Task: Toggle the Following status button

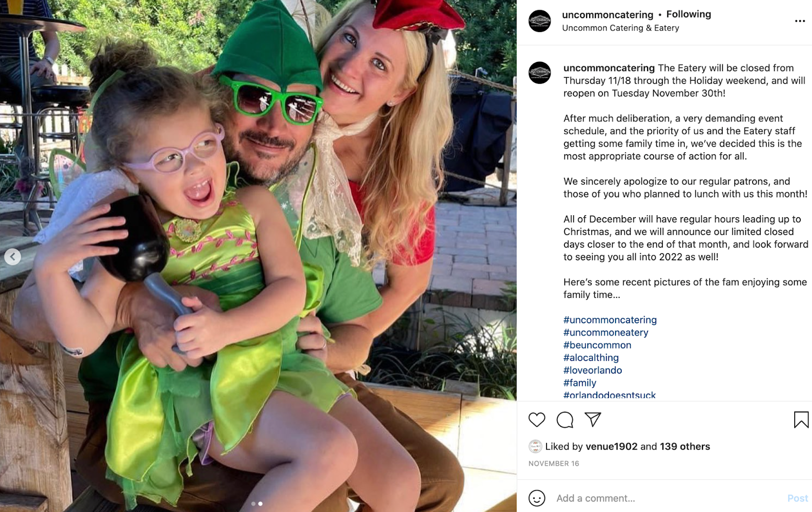Action: coord(689,14)
